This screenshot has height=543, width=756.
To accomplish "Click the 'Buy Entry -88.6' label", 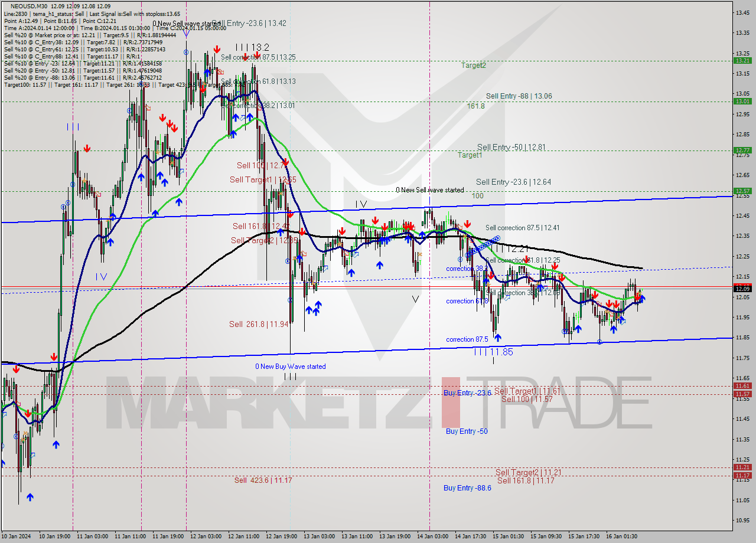I will click(467, 488).
